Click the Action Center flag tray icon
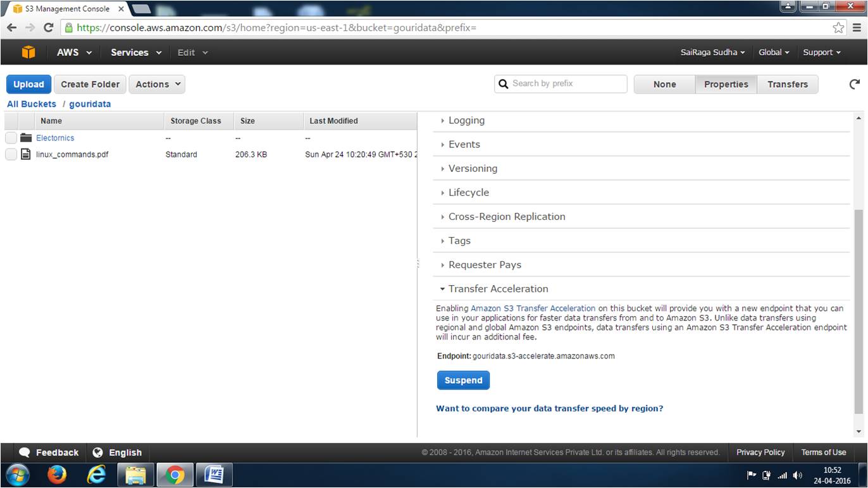This screenshot has width=868, height=488. click(x=752, y=475)
